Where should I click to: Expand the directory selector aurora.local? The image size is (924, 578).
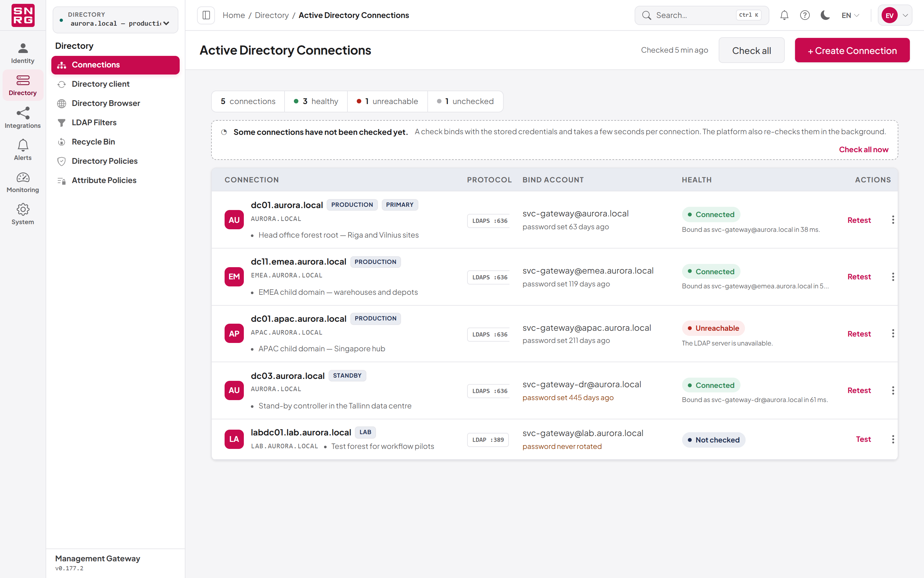[x=116, y=20]
